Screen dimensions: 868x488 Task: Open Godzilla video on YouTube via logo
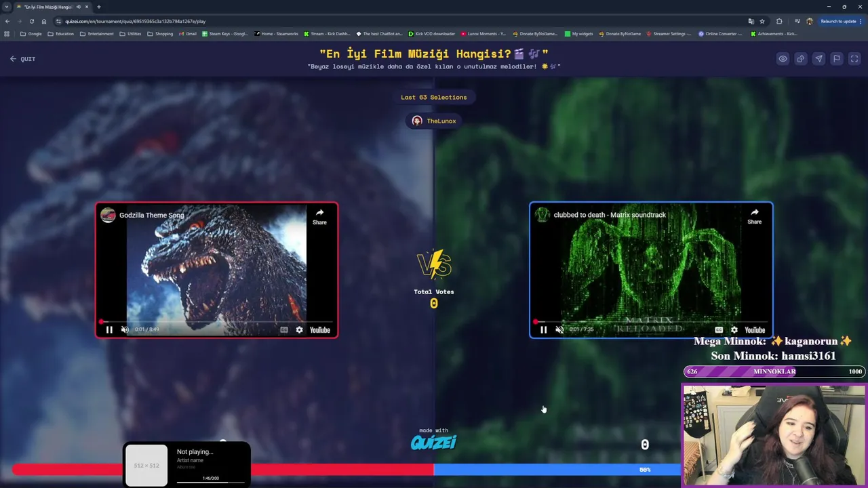319,330
